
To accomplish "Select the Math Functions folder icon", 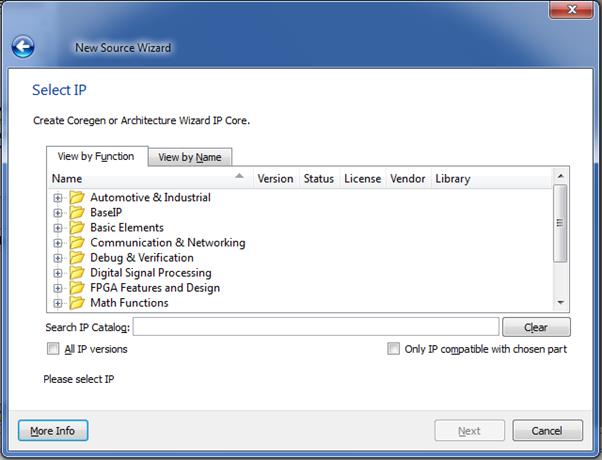I will pyautogui.click(x=77, y=303).
